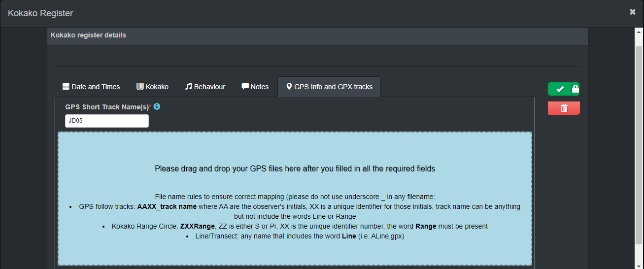644x269 pixels.
Task: Show info tooltip for GPS Short Track Name
Action: click(x=157, y=106)
